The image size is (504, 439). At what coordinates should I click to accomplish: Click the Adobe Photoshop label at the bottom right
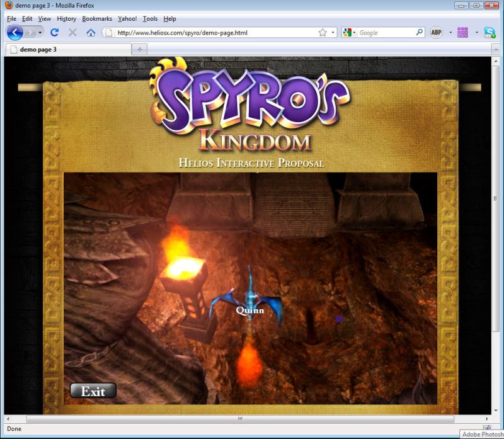(x=482, y=435)
